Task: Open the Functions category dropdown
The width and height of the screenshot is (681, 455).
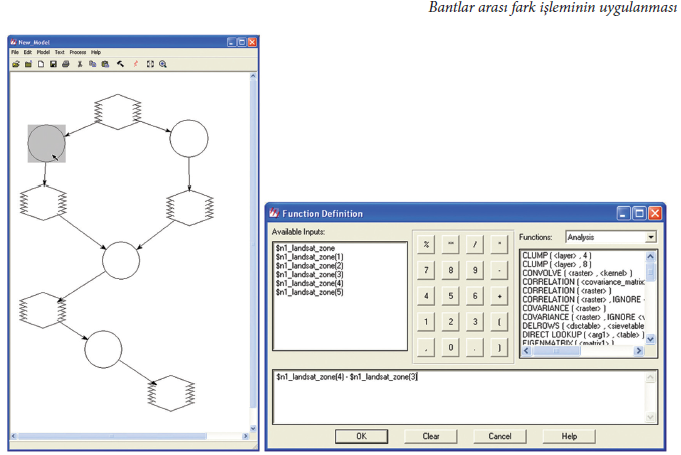Action: (650, 237)
